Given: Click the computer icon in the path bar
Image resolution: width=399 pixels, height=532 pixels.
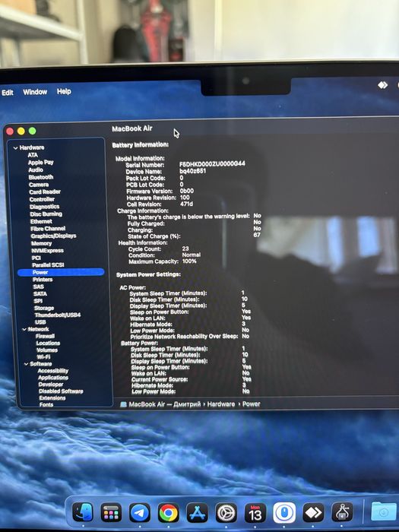Looking at the screenshot, I should point(124,404).
